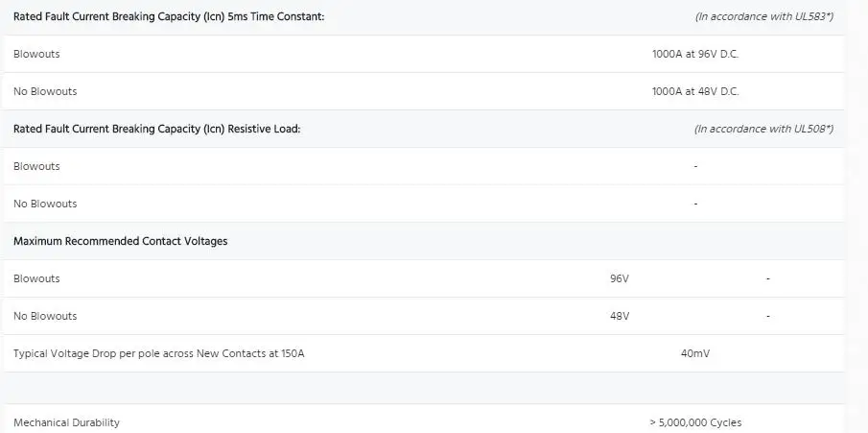Select the 40mV voltage drop value

tap(695, 353)
